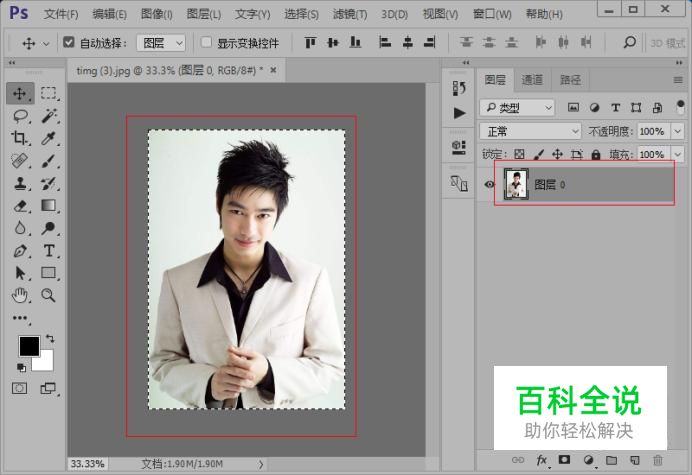Screen dimensions: 692x475
Task: Open 填充 slider dropdown arrow
Action: point(677,154)
